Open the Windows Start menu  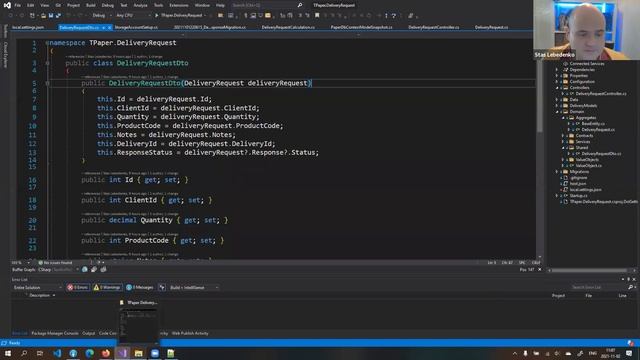click(x=8, y=353)
